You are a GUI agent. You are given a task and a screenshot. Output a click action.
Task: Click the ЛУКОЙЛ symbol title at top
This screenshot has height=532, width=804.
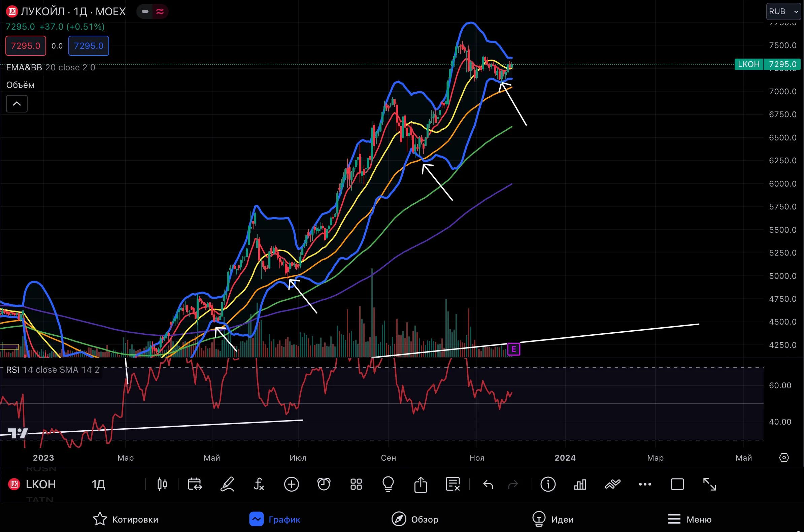[43, 11]
